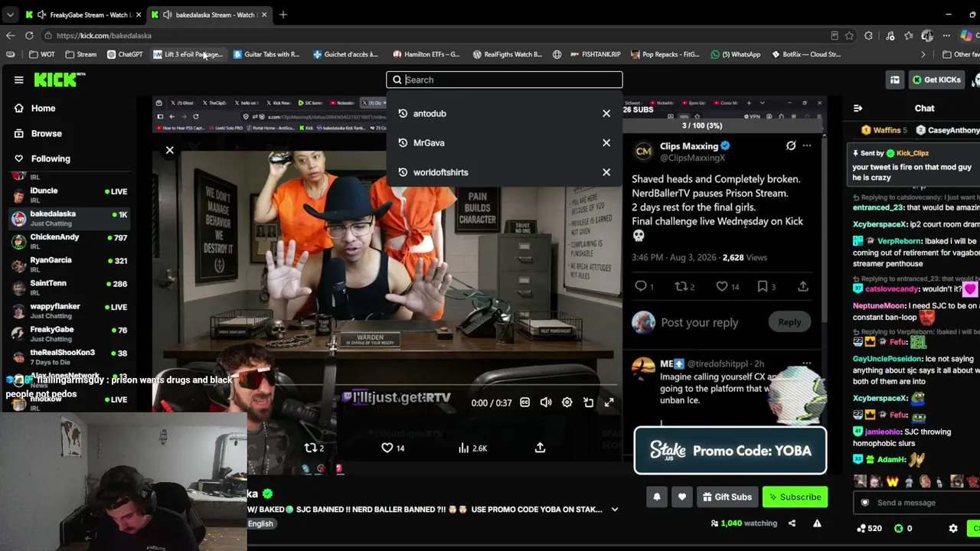Close the FreakyGabe Stream tab
980x551 pixels.
coord(139,15)
